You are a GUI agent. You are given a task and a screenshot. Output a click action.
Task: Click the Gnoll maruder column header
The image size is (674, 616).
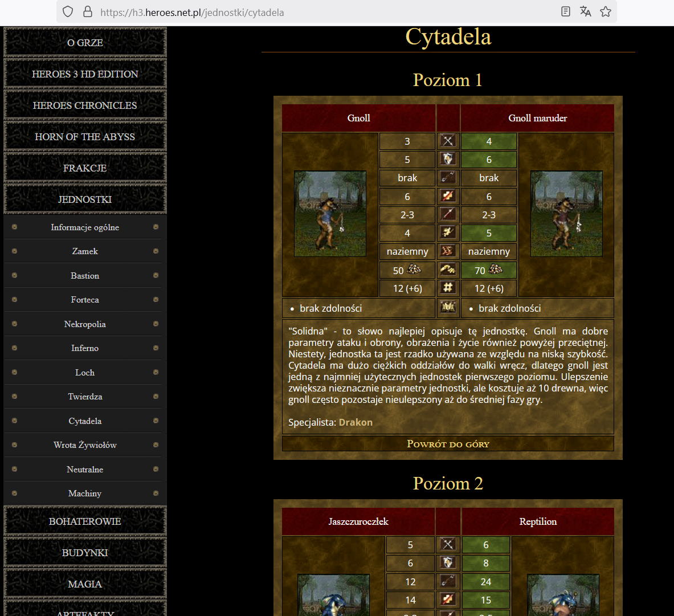pyautogui.click(x=537, y=118)
